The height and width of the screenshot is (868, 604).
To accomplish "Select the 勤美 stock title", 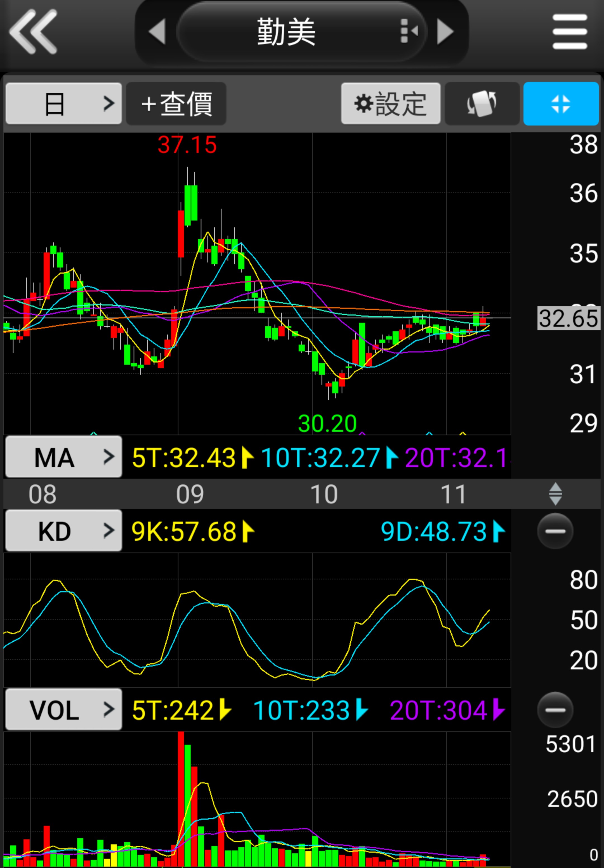I will click(x=286, y=32).
